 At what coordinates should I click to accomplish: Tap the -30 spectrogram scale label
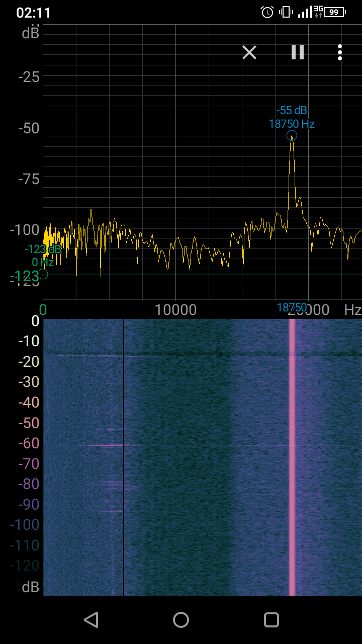pos(29,382)
